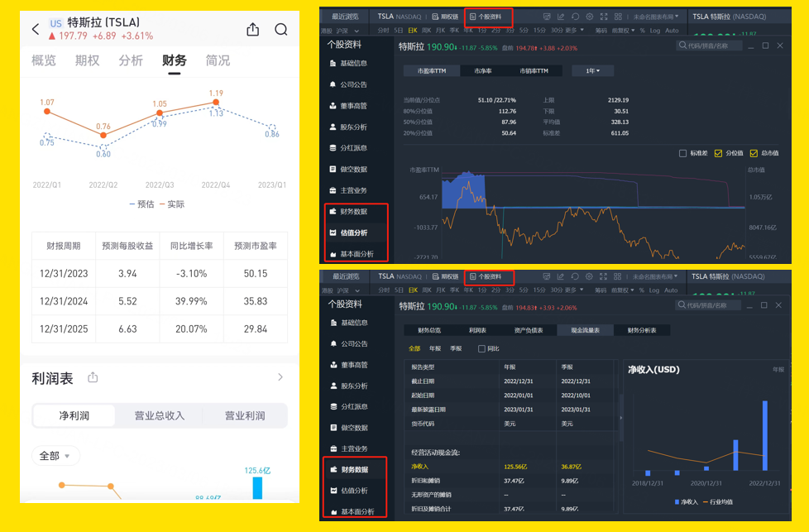Tap the share icon beside 利润表 heading

(93, 378)
